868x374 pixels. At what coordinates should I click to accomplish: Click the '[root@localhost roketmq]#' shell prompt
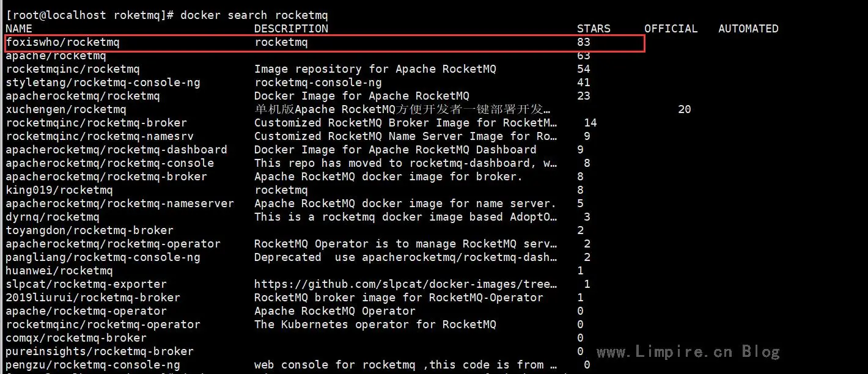pyautogui.click(x=90, y=15)
